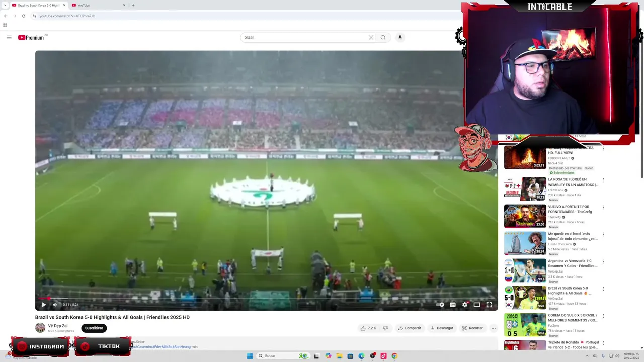
Task: Open a new browser tab
Action: coord(133,5)
